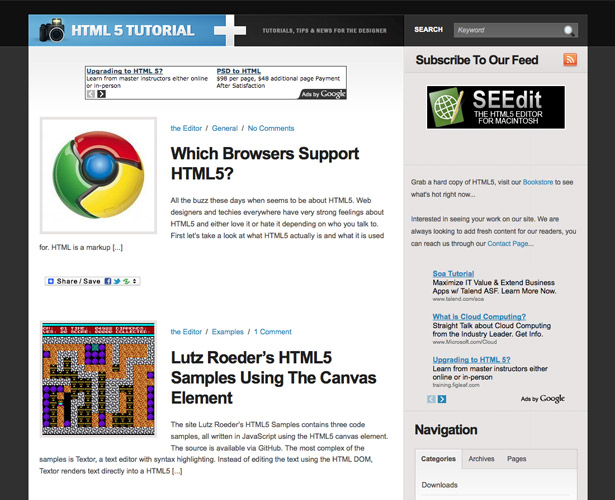Click the 'SEARCH' label in header

click(x=428, y=30)
